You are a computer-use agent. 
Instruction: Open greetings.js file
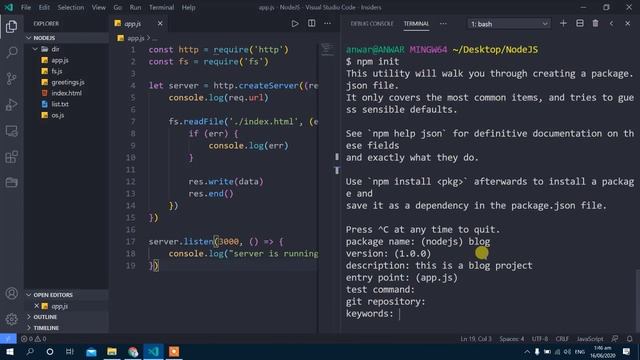(x=67, y=82)
